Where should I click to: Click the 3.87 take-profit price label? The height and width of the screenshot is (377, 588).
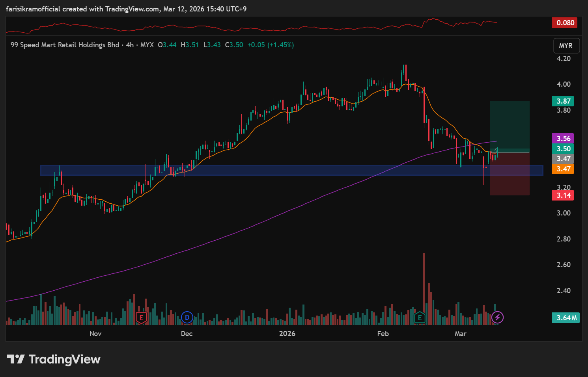point(563,101)
